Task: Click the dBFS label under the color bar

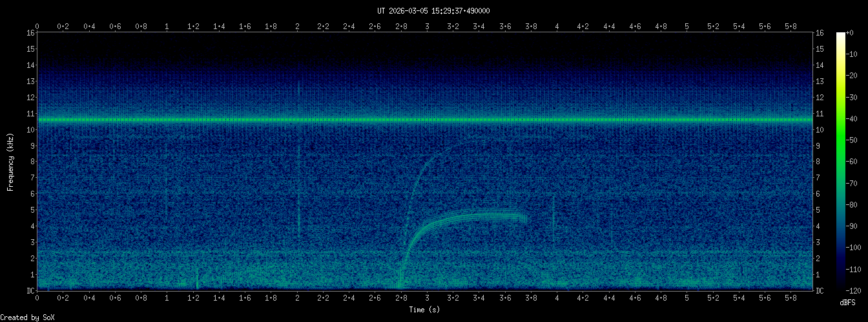Action: point(847,303)
